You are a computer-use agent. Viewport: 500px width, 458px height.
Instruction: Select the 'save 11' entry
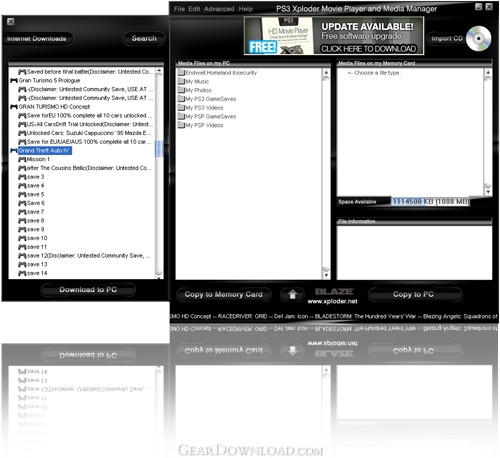coord(33,247)
